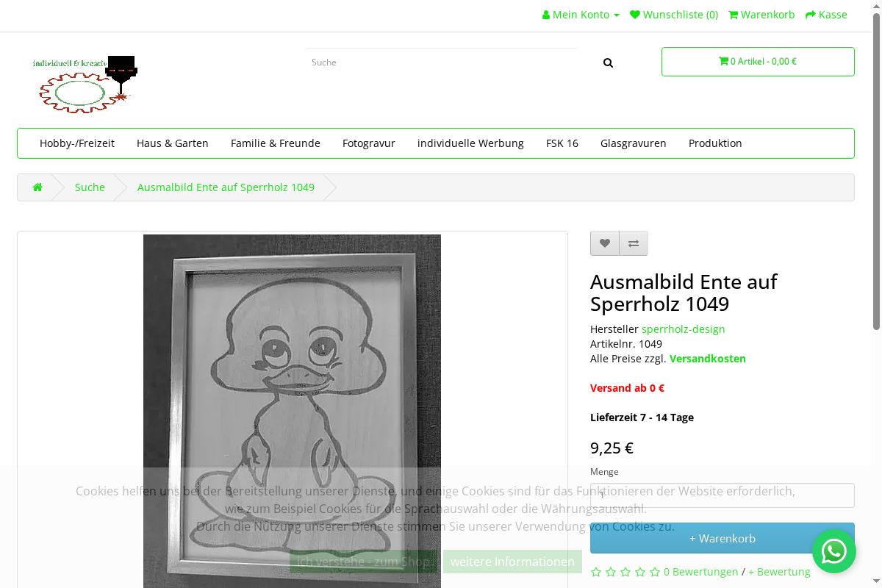Click the + Warenkorb button
Image resolution: width=882 pixels, height=588 pixels.
723,538
